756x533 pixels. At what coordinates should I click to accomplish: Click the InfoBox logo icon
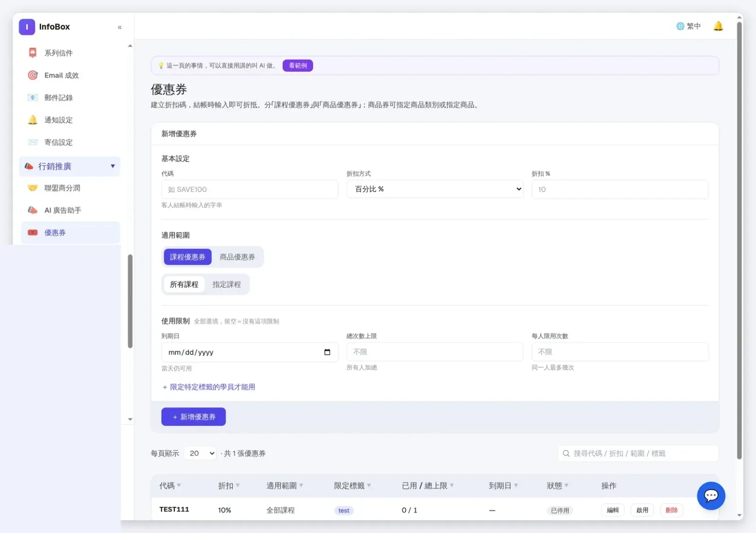pos(27,27)
